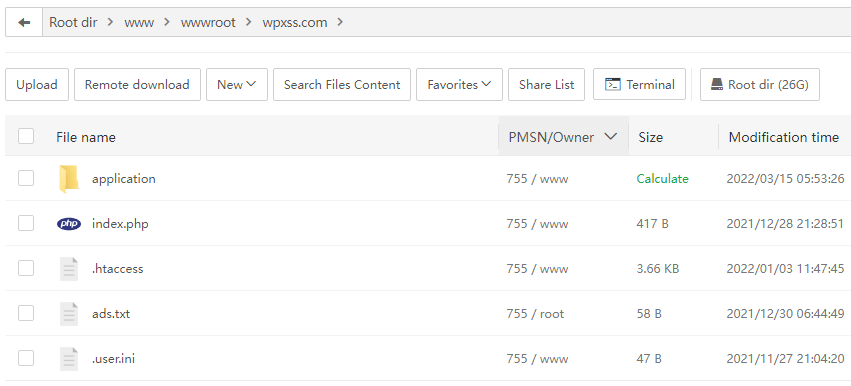Click the ads.txt file icon
This screenshot has width=851, height=386.
tap(69, 314)
